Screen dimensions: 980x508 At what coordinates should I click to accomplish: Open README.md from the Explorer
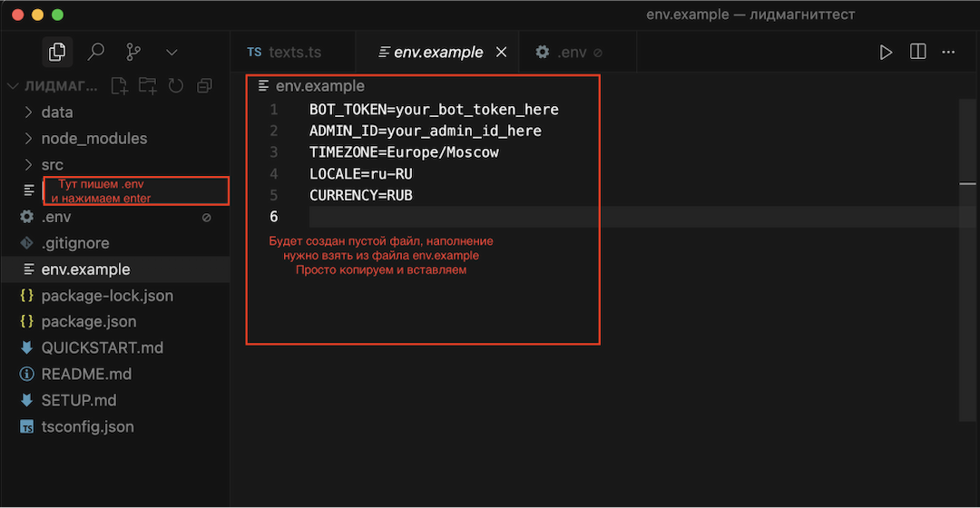click(86, 375)
